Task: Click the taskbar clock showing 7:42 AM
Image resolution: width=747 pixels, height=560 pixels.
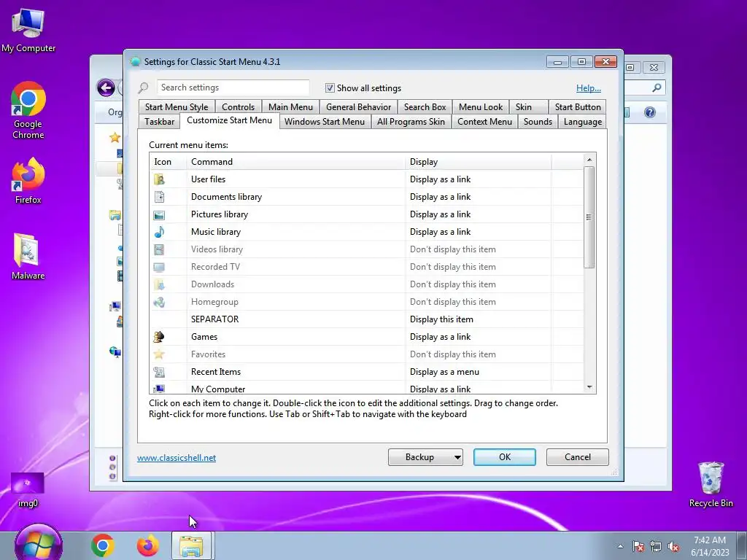Action: click(710, 546)
